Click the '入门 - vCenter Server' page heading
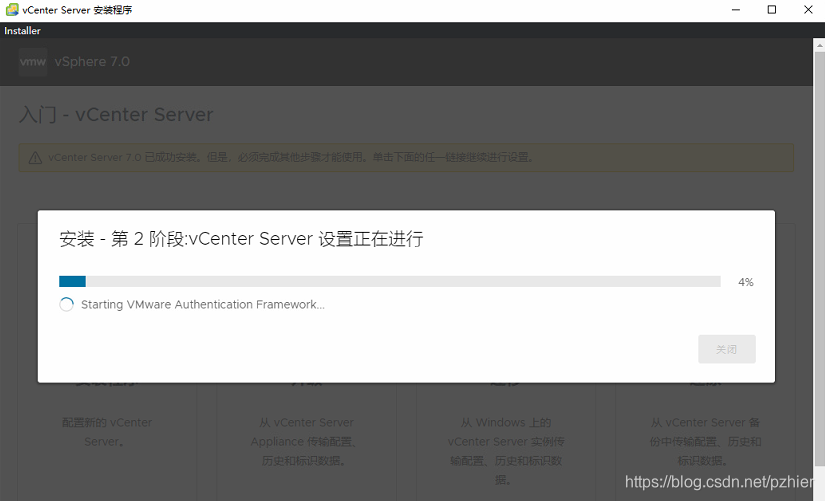 116,114
